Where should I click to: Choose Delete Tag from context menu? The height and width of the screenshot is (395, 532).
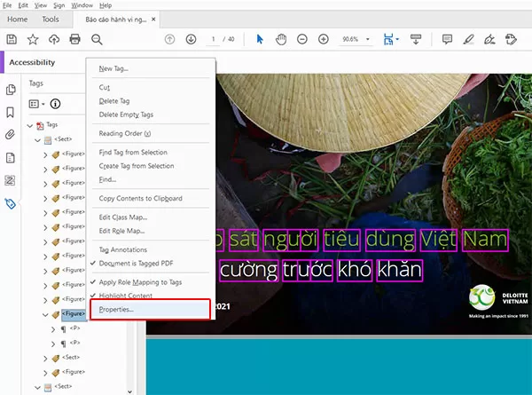[114, 101]
